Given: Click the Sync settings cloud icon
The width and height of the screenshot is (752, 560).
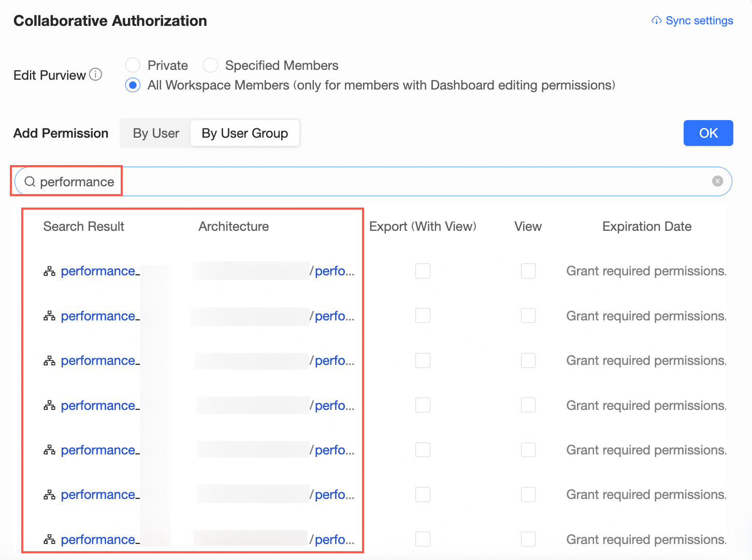Looking at the screenshot, I should [x=656, y=21].
